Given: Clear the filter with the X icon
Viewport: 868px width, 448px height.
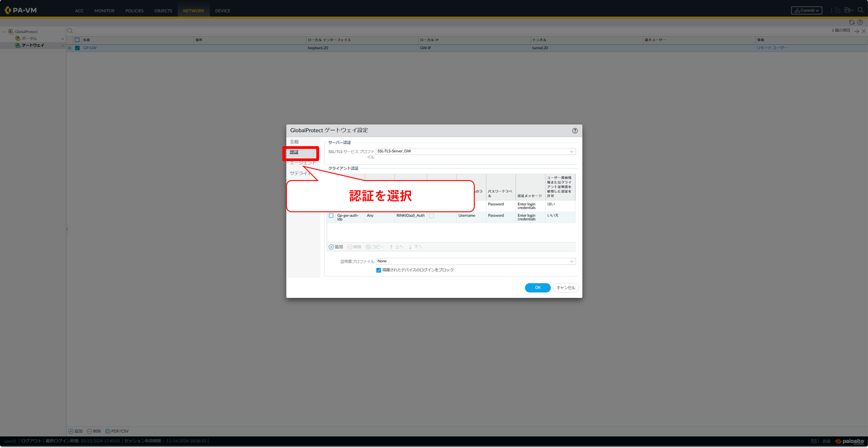Looking at the screenshot, I should (x=863, y=31).
